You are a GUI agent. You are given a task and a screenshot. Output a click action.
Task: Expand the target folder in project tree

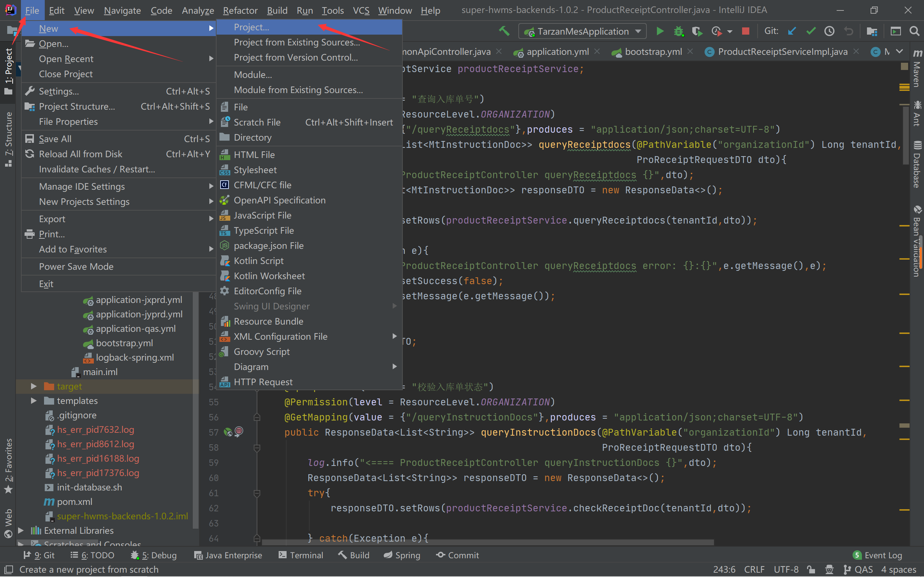coord(33,386)
